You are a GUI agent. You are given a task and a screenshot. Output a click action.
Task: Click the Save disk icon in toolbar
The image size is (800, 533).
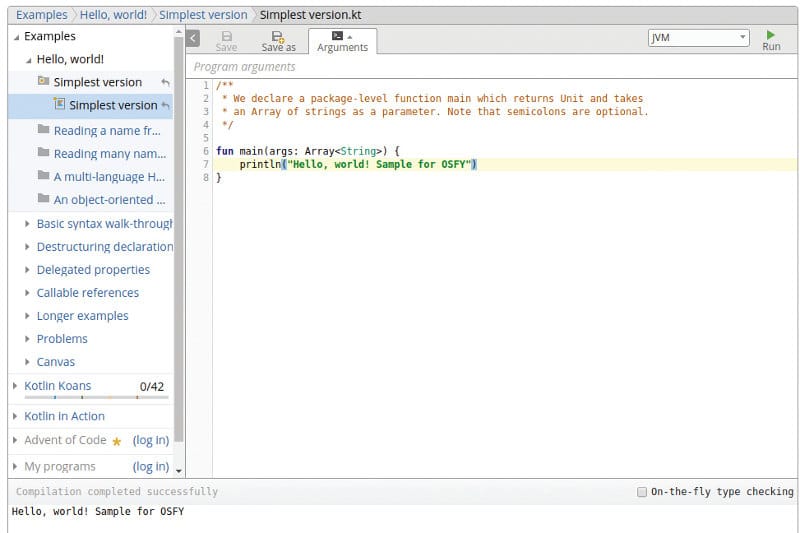(x=226, y=36)
